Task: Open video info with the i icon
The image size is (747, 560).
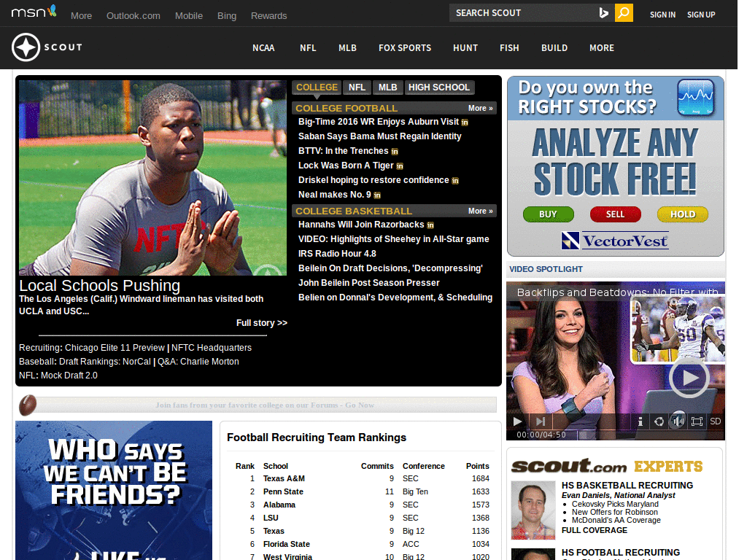Action: click(640, 421)
